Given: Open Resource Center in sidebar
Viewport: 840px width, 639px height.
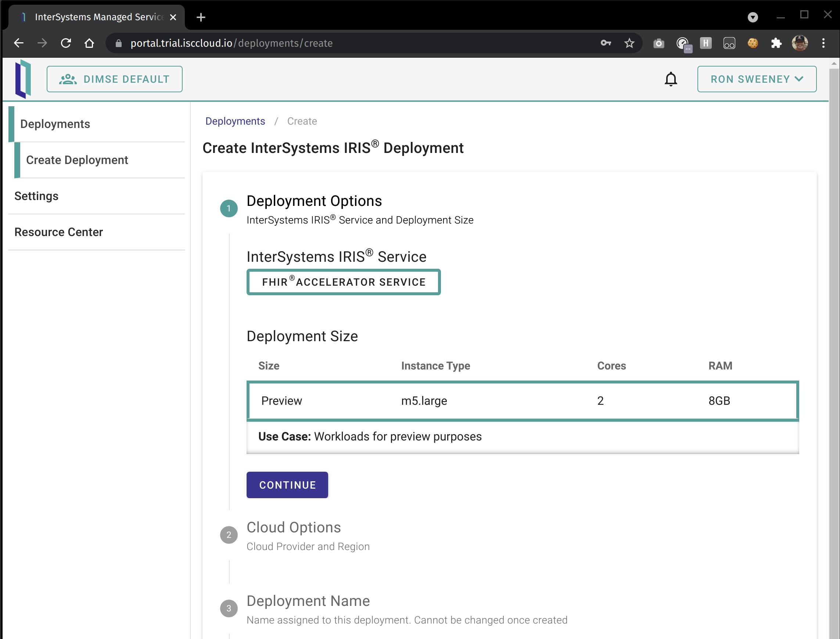Looking at the screenshot, I should pyautogui.click(x=58, y=232).
